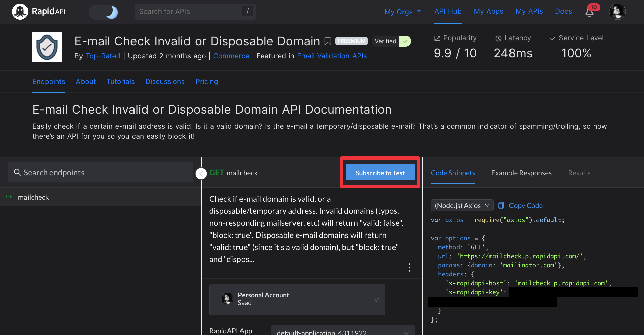The width and height of the screenshot is (644, 335).
Task: Open the API Hub tab
Action: pos(448,11)
